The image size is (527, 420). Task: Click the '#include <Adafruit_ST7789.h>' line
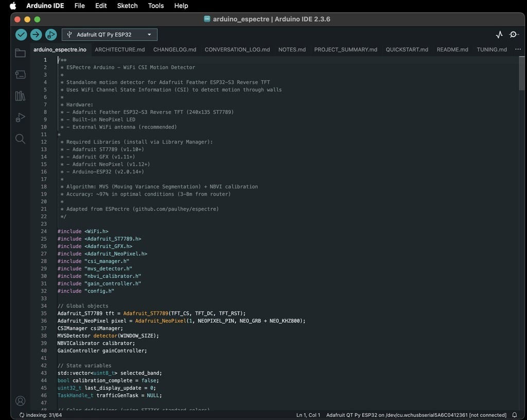[99, 238]
